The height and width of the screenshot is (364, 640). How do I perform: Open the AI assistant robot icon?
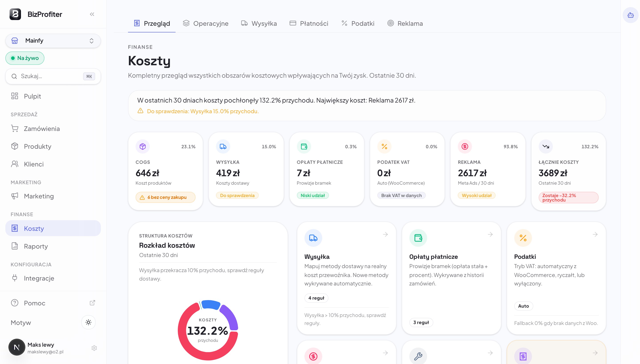[x=630, y=15]
